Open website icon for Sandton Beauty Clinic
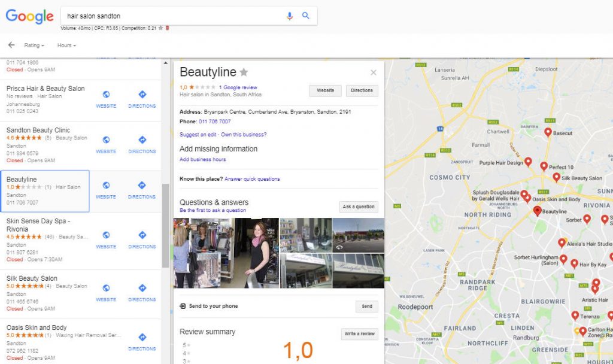 click(x=106, y=139)
